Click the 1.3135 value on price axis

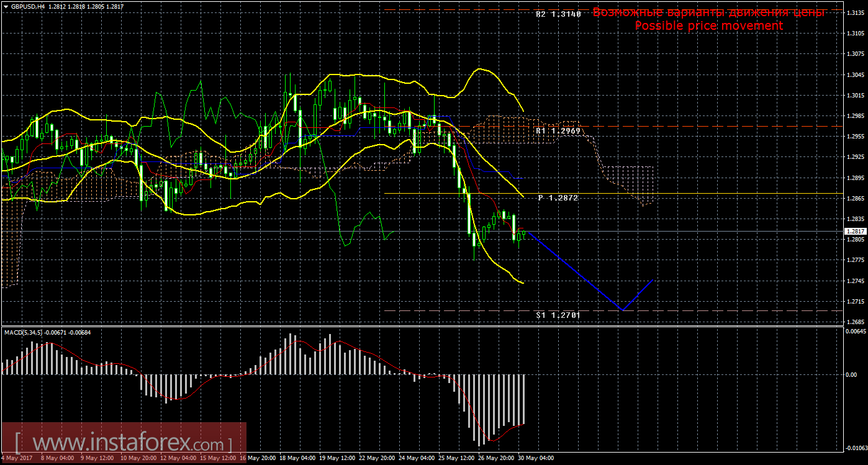854,13
